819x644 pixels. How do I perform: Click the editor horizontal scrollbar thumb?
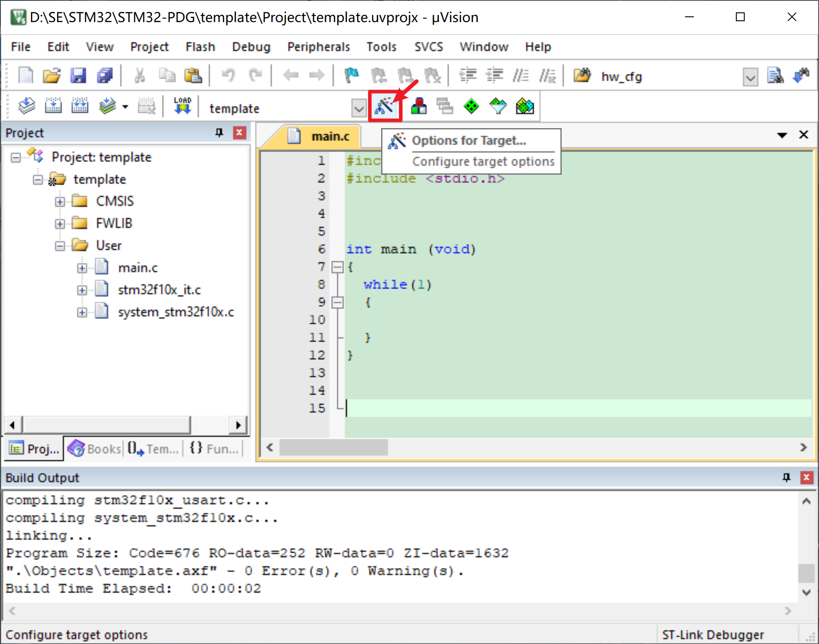click(x=333, y=447)
